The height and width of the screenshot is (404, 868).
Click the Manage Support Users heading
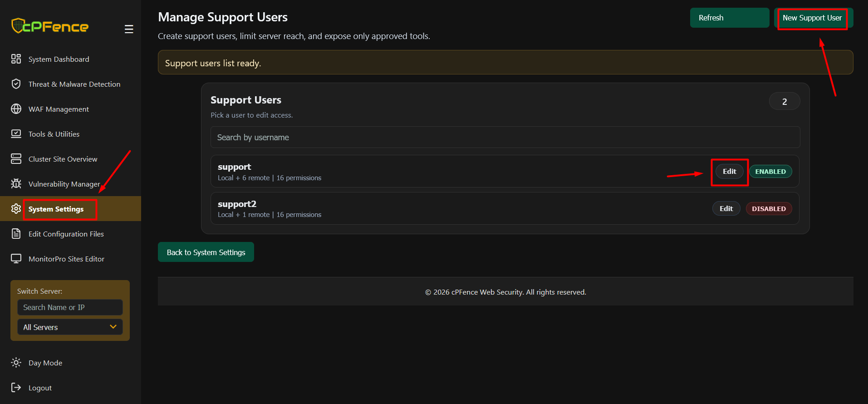pyautogui.click(x=223, y=17)
